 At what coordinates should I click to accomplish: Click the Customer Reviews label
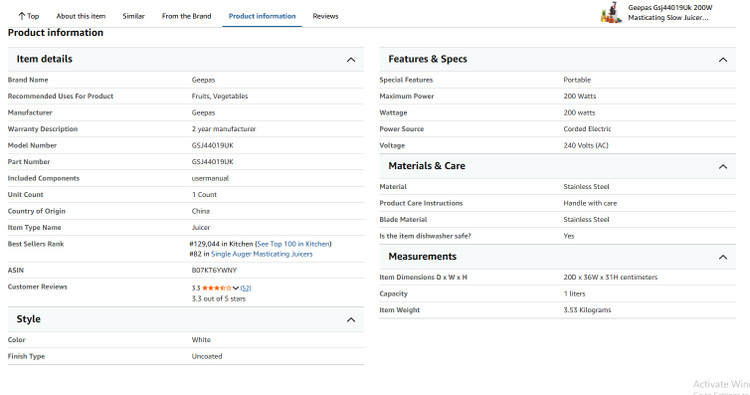37,287
